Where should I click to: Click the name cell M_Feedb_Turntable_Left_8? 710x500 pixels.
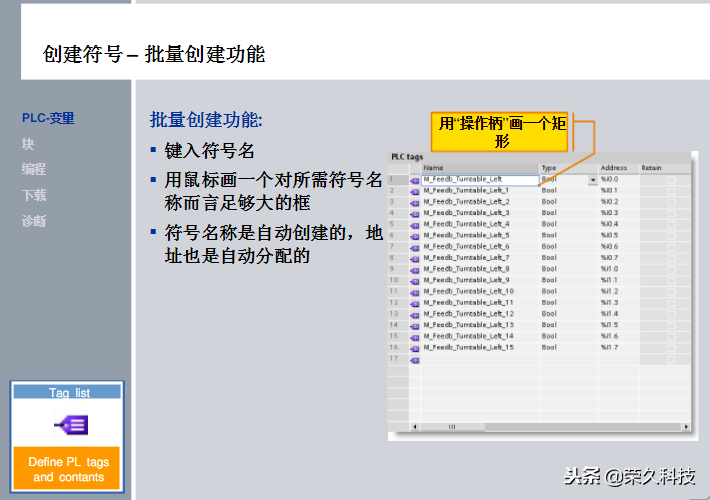point(480,269)
